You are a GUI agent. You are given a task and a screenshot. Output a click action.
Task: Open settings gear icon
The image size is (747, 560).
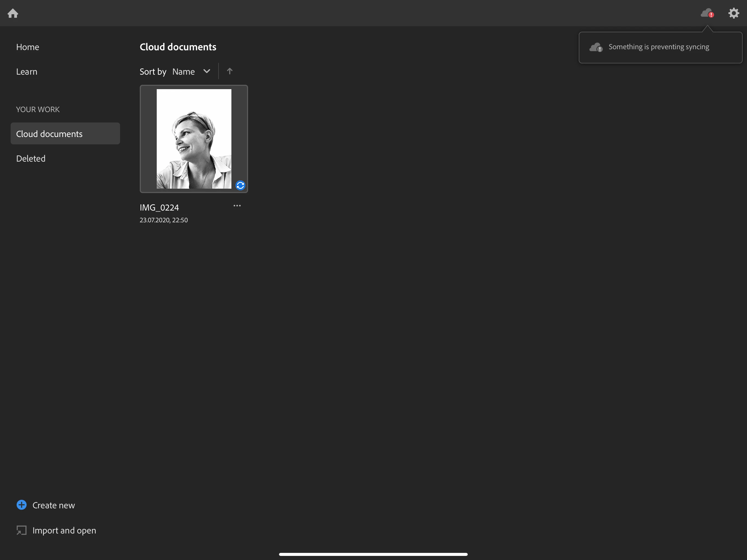(x=734, y=13)
